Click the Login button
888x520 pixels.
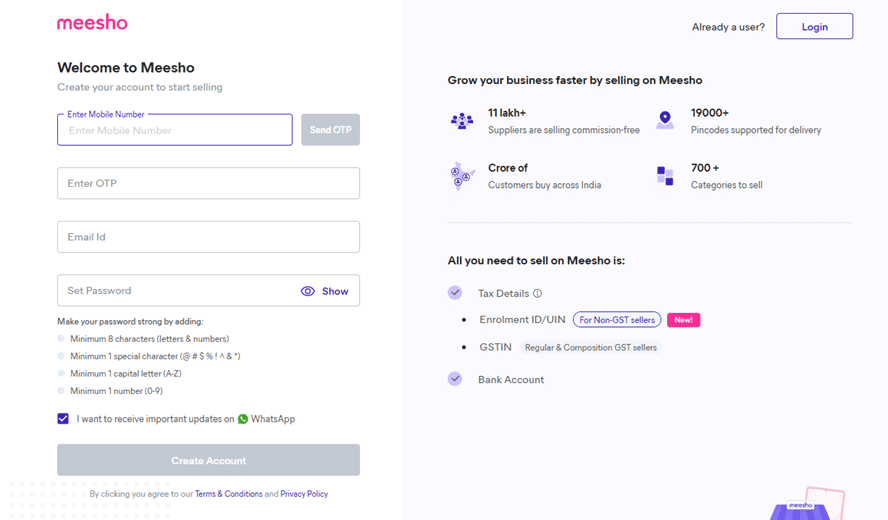click(x=814, y=26)
